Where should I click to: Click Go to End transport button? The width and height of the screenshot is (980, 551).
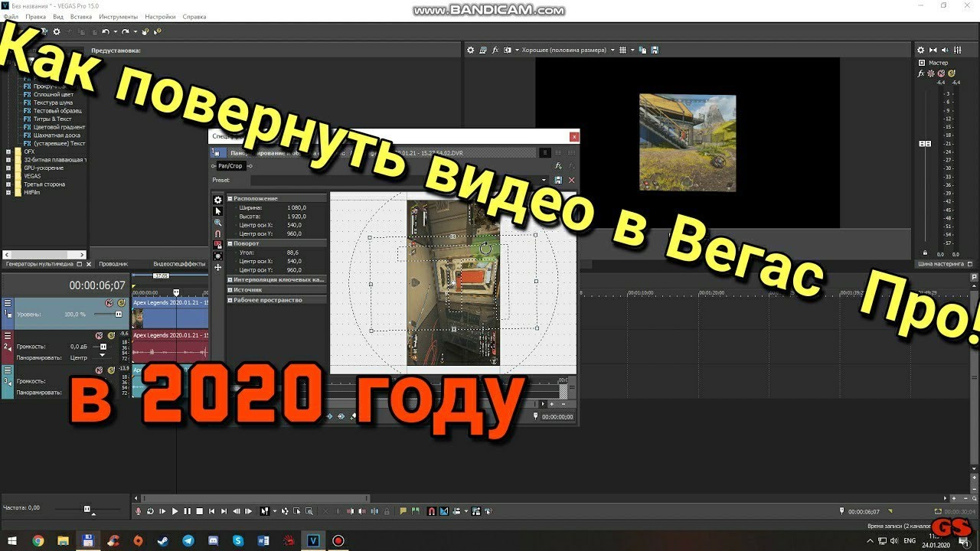pos(224,510)
